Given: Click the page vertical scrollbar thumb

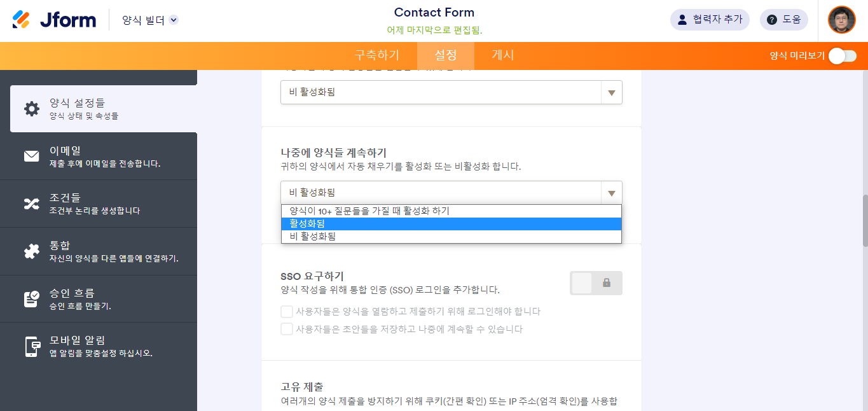Looking at the screenshot, I should coord(864,220).
